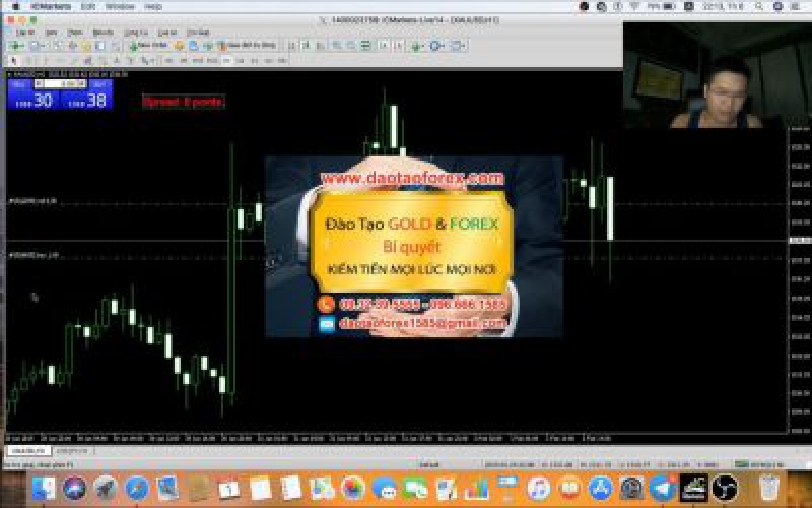Select the text label drawing tool
The image size is (812, 508).
[x=131, y=60]
